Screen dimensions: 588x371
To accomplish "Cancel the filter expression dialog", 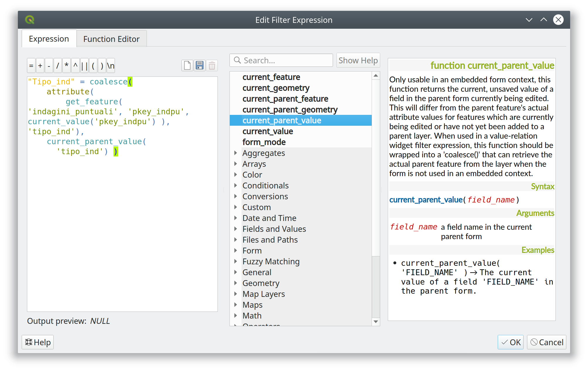I will pos(547,342).
